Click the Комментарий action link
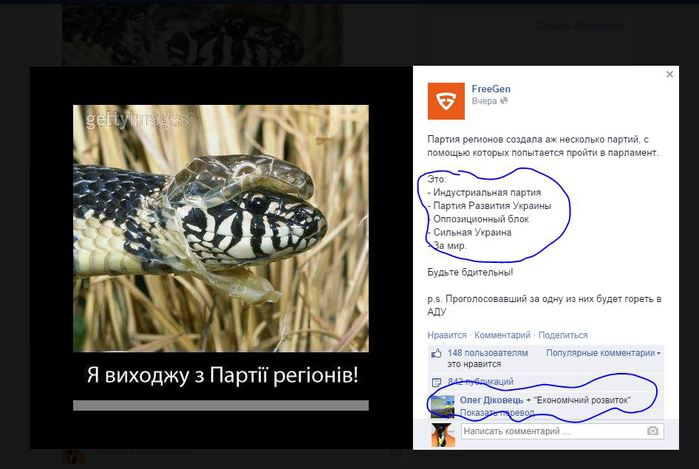The height and width of the screenshot is (469, 699). tap(502, 335)
